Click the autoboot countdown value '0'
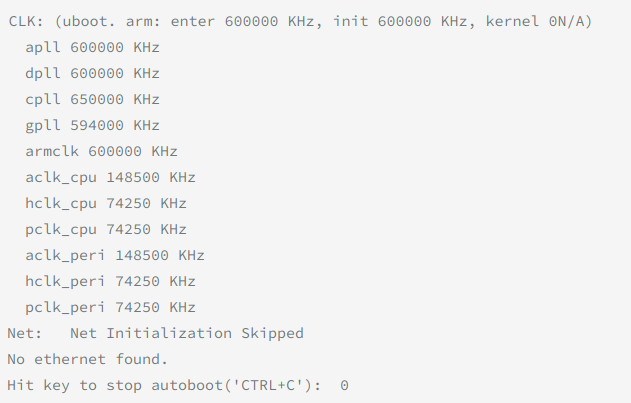Viewport: 631px width, 403px height. tap(344, 385)
